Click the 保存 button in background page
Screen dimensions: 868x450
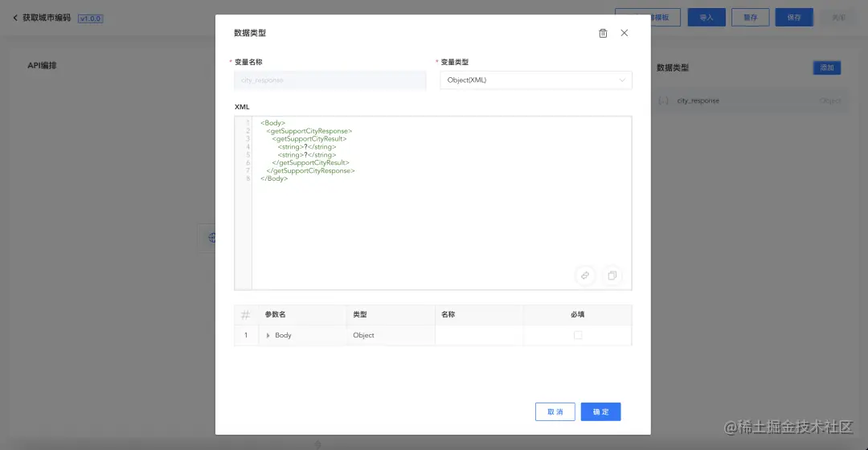794,17
